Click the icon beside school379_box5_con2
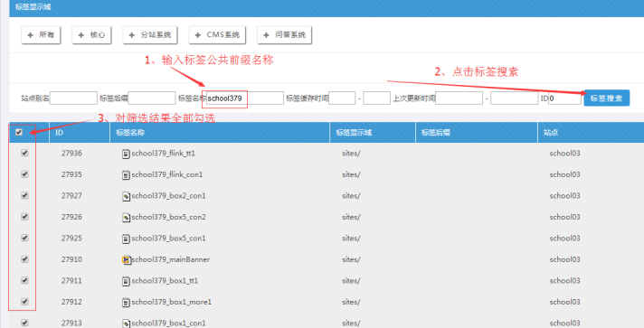The height and width of the screenshot is (328, 644). tap(126, 218)
